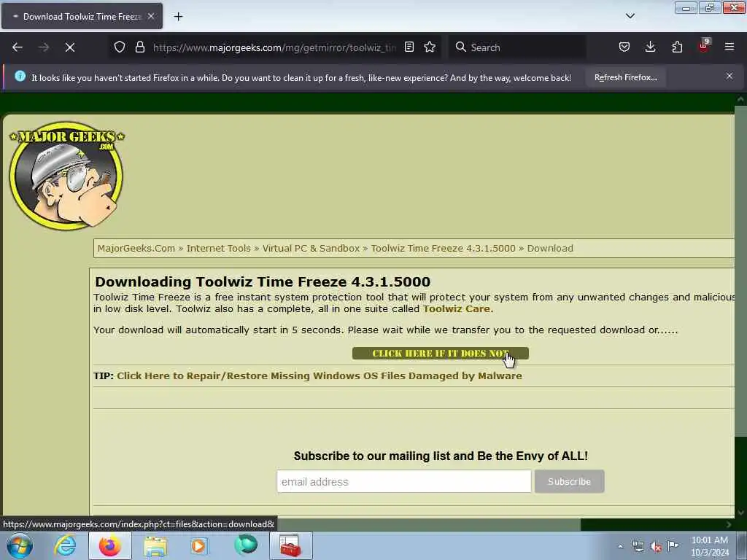Screen dimensions: 747x560
Task: Open the Firefox hamburger menu
Action: [729, 47]
